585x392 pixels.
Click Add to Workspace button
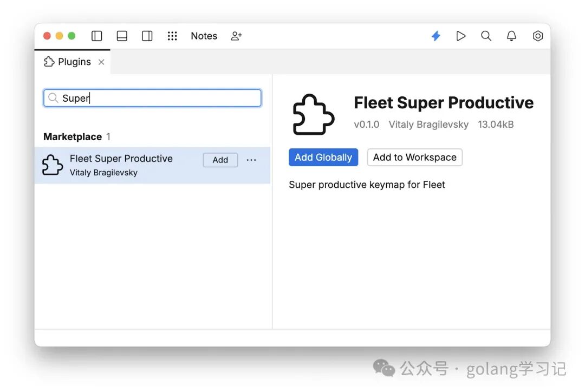point(414,158)
